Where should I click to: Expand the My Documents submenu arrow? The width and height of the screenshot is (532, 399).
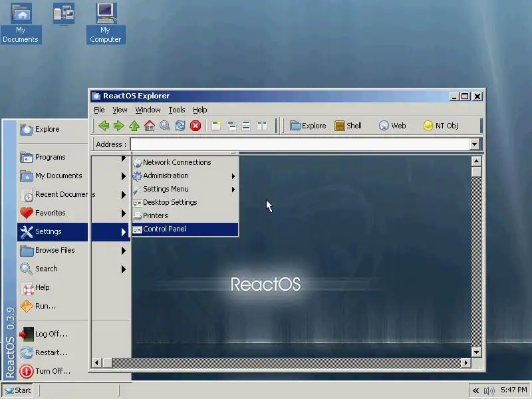124,176
